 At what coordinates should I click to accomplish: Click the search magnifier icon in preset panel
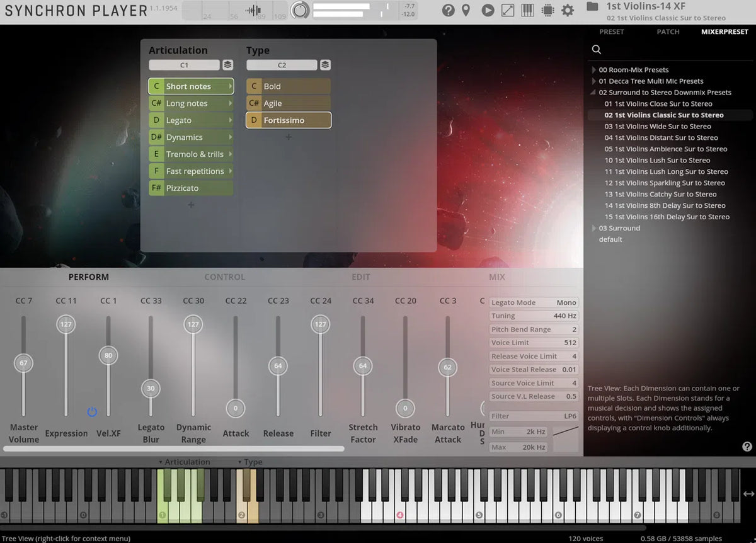point(597,50)
